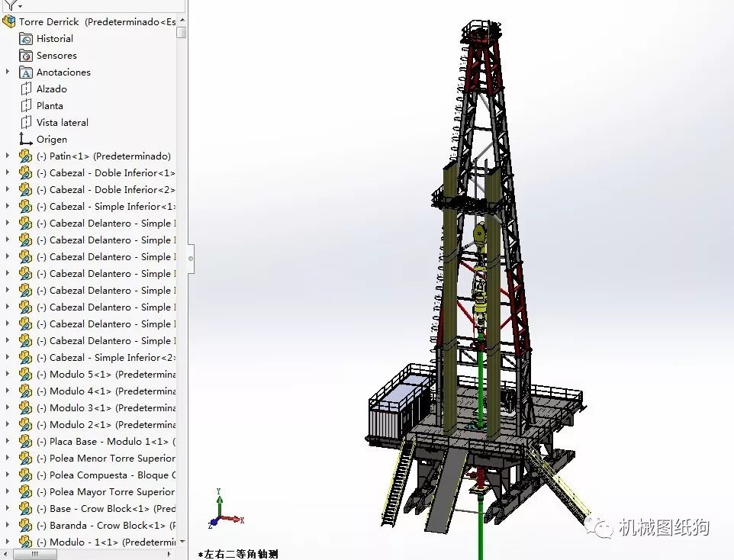Click the Cabezal - Doble Inferior<2> part icon
Viewport: 734px width, 560px height.
tap(25, 190)
